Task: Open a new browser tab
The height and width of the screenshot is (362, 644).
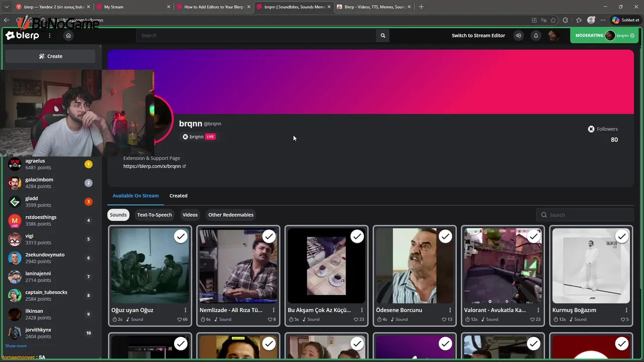Action: coord(421,7)
